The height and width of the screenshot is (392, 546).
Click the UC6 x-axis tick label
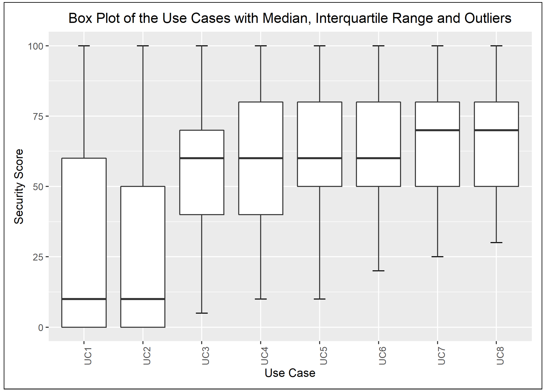tap(383, 356)
